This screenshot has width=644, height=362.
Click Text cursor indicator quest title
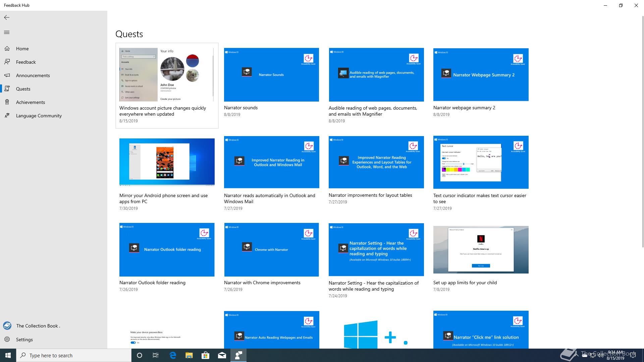[x=480, y=198]
